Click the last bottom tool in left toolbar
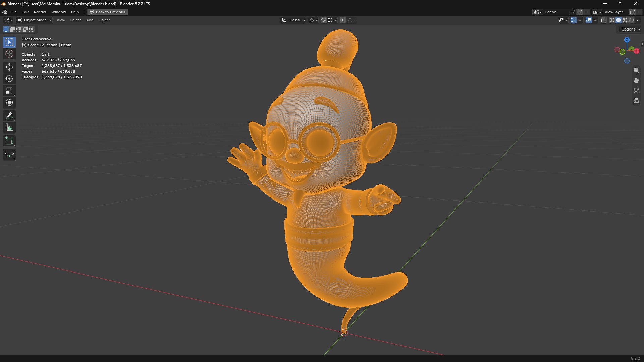This screenshot has height=362, width=644. [x=9, y=155]
